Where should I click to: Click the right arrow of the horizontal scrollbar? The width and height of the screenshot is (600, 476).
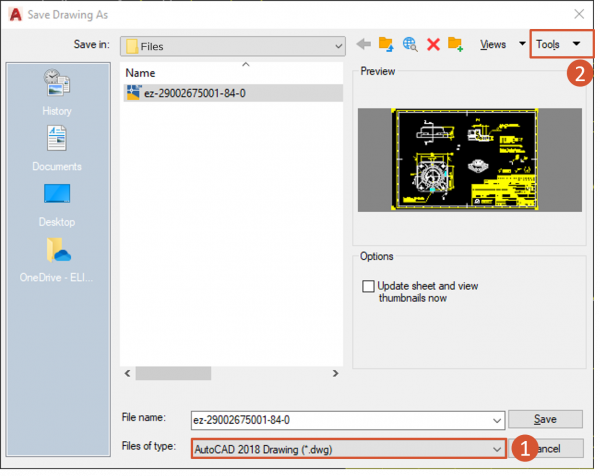click(335, 373)
